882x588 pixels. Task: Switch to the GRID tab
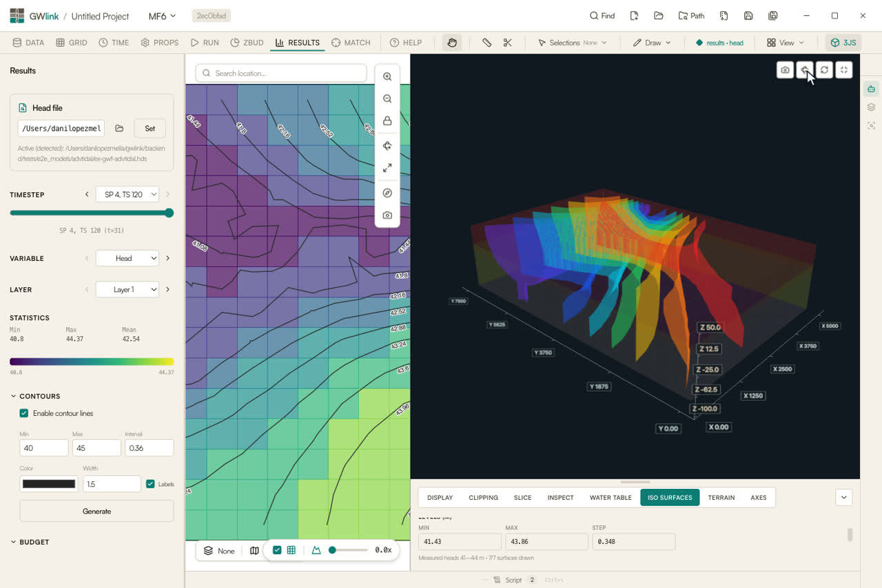[x=72, y=43]
